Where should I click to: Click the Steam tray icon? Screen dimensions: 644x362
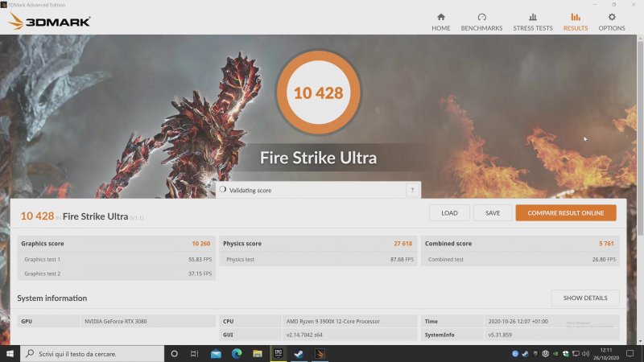pyautogui.click(x=525, y=353)
